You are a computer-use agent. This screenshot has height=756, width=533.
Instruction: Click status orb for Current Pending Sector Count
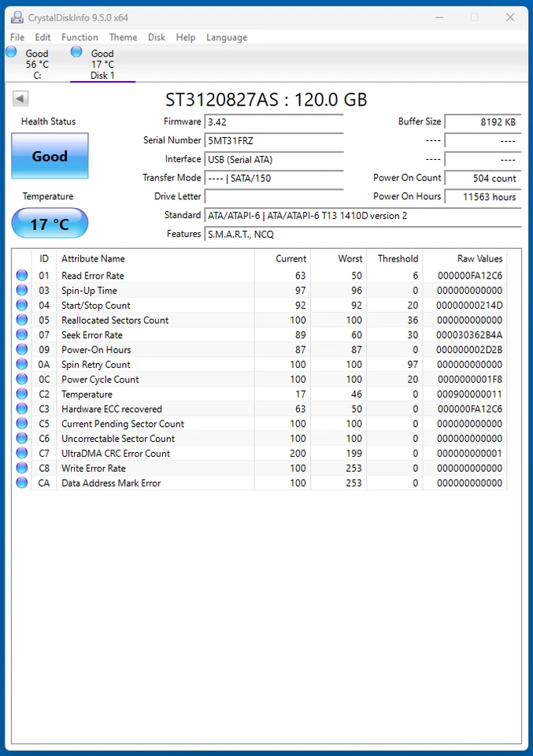pyautogui.click(x=22, y=424)
